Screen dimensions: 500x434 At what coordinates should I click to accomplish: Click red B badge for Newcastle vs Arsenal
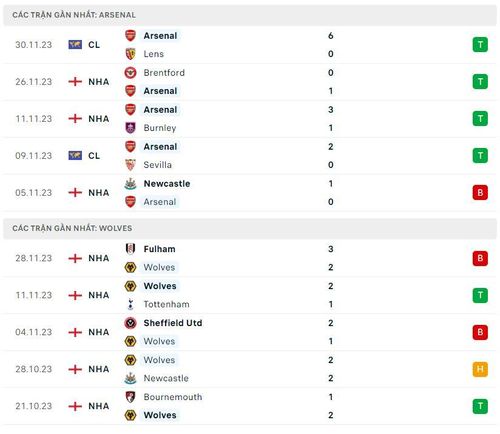pos(480,193)
